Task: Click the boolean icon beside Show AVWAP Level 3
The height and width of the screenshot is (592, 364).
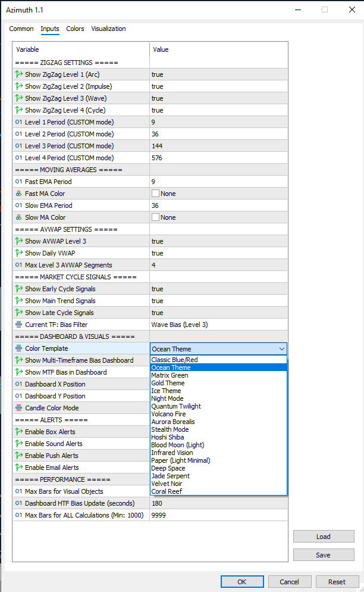Action: point(19,241)
